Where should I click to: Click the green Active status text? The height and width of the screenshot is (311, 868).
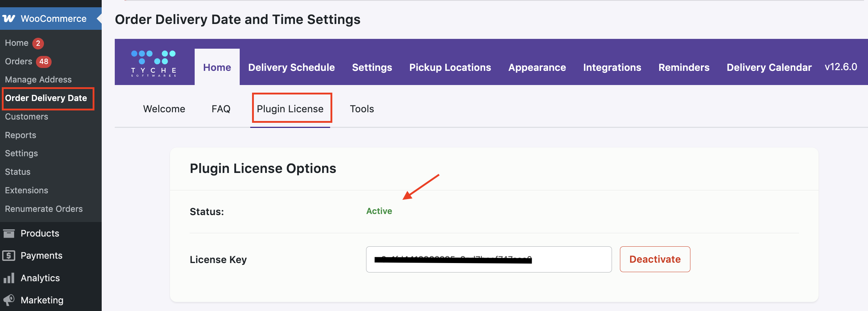(379, 211)
